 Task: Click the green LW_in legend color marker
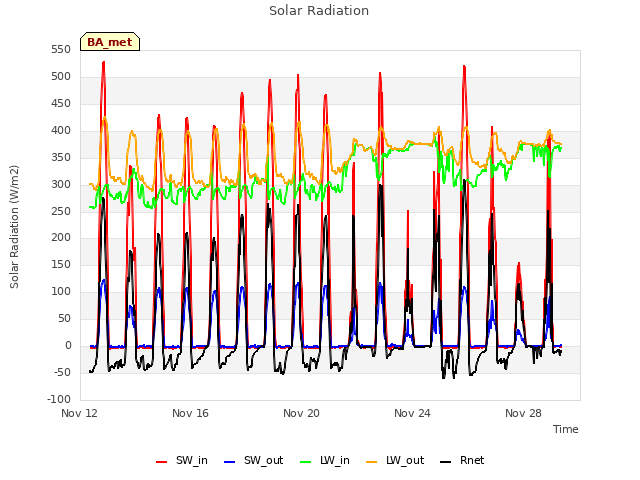(306, 462)
